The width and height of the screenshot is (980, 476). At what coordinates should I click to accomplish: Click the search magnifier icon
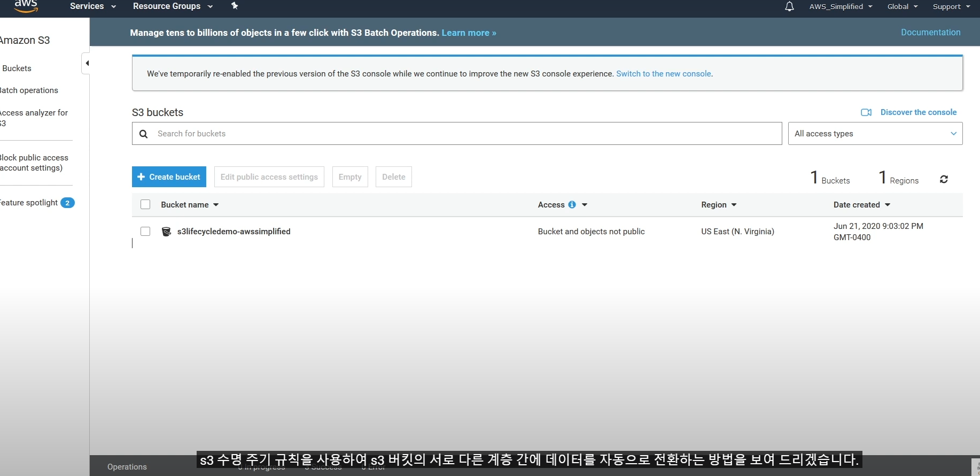(143, 134)
